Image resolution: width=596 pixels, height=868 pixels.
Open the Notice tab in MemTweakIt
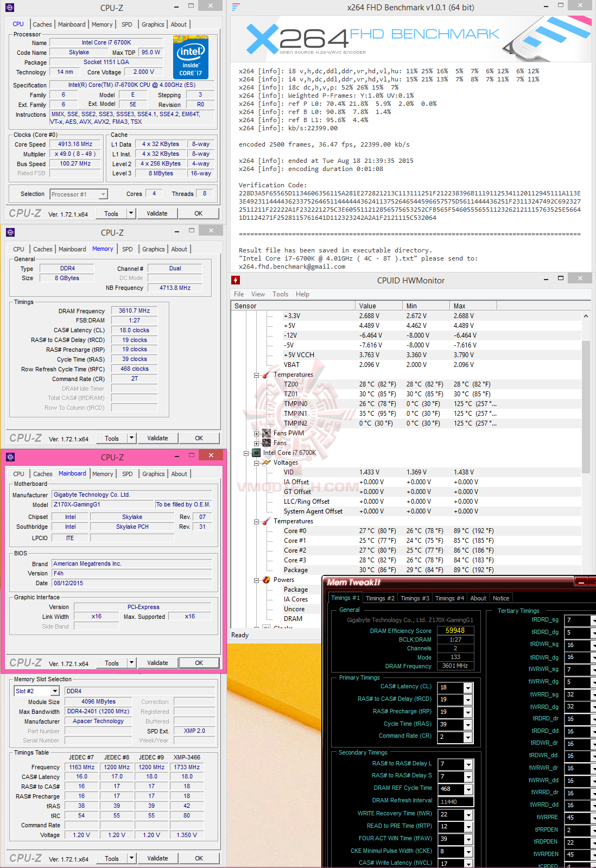501,598
